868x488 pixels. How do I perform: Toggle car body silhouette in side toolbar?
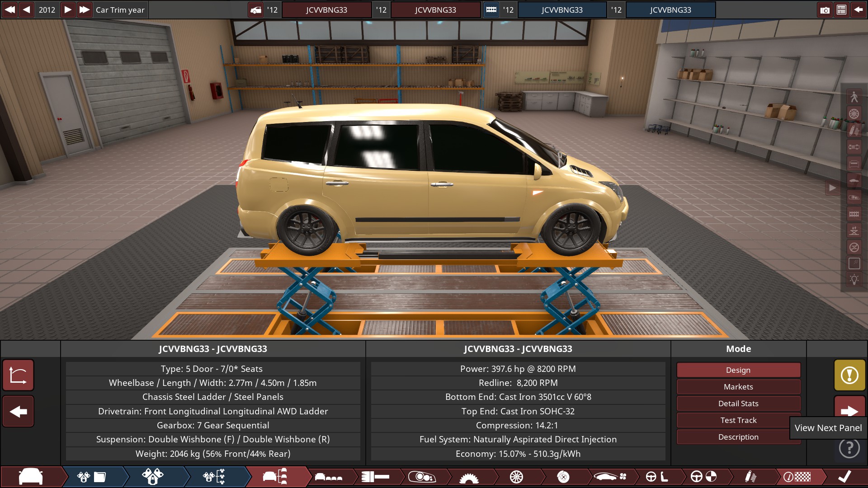coord(854,180)
